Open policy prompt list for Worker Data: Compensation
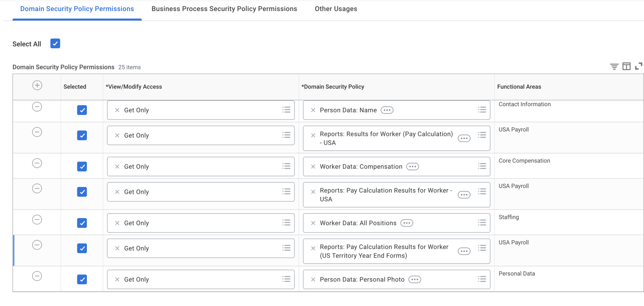 pos(482,166)
